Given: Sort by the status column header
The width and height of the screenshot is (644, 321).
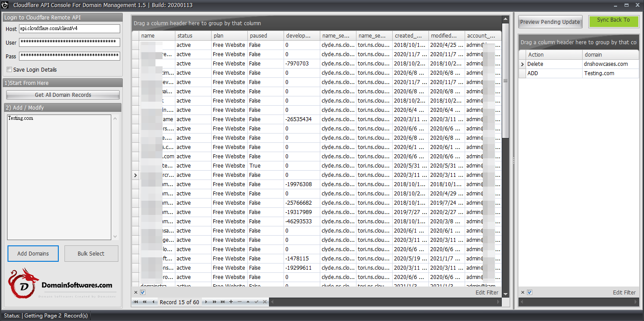Looking at the screenshot, I should click(193, 36).
